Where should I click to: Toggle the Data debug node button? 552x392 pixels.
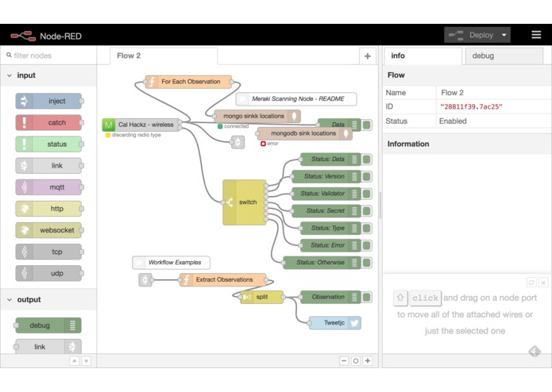point(366,125)
